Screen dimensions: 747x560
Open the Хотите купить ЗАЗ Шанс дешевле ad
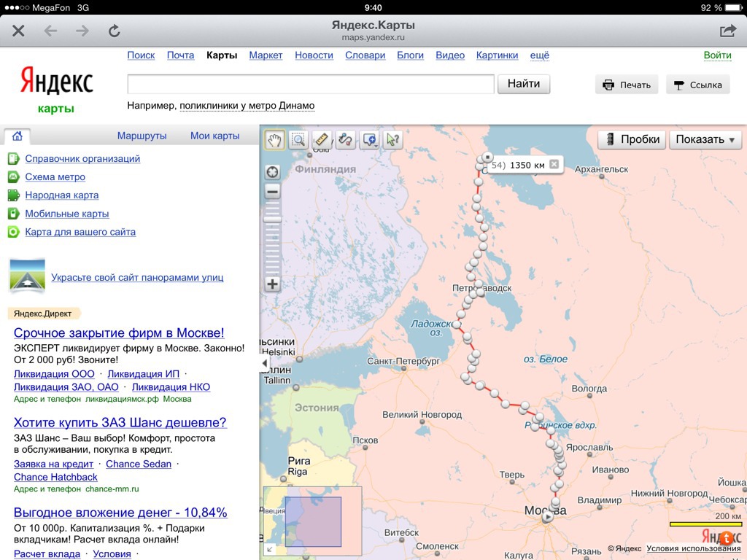pos(120,422)
